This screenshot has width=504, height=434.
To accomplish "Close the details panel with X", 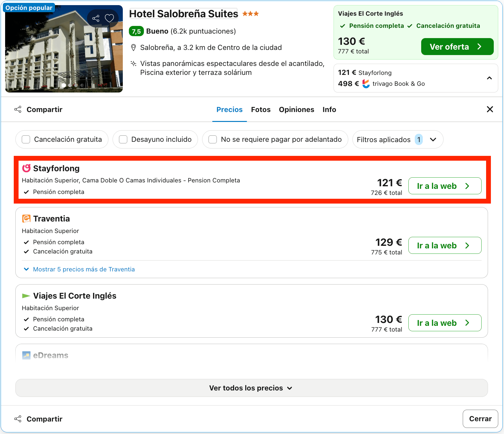I will point(490,109).
